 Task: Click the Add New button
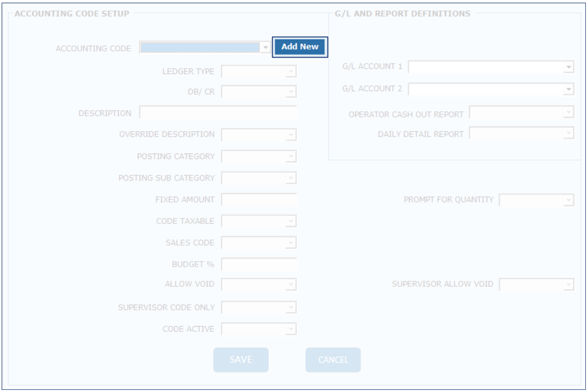pos(300,47)
